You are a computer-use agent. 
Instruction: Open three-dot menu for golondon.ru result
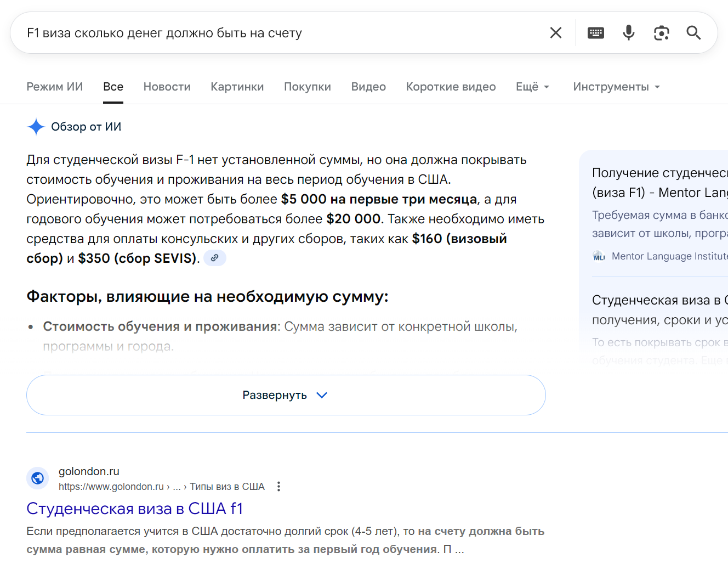coord(279,487)
